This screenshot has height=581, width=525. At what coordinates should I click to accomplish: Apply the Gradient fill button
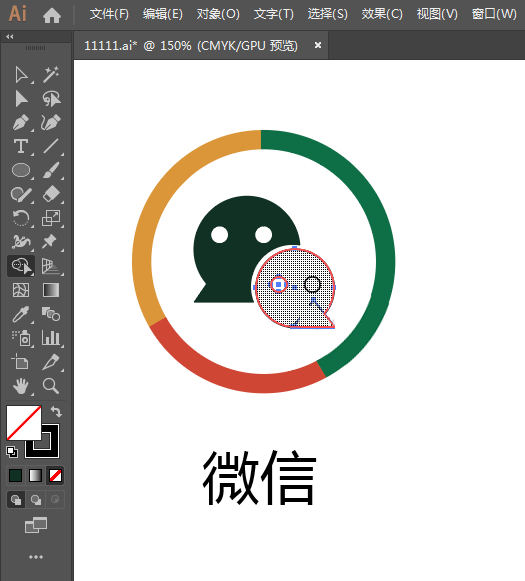(35, 475)
